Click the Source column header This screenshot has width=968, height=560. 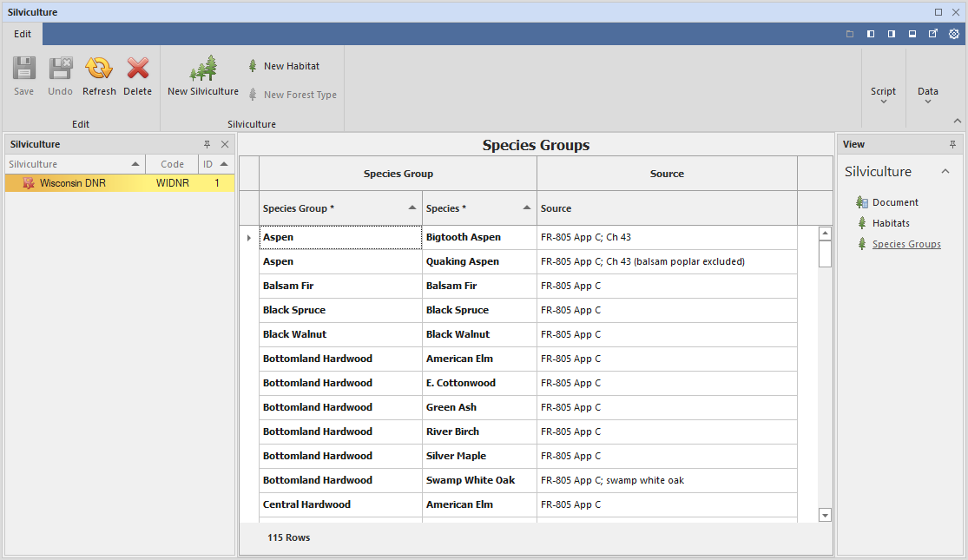click(668, 208)
